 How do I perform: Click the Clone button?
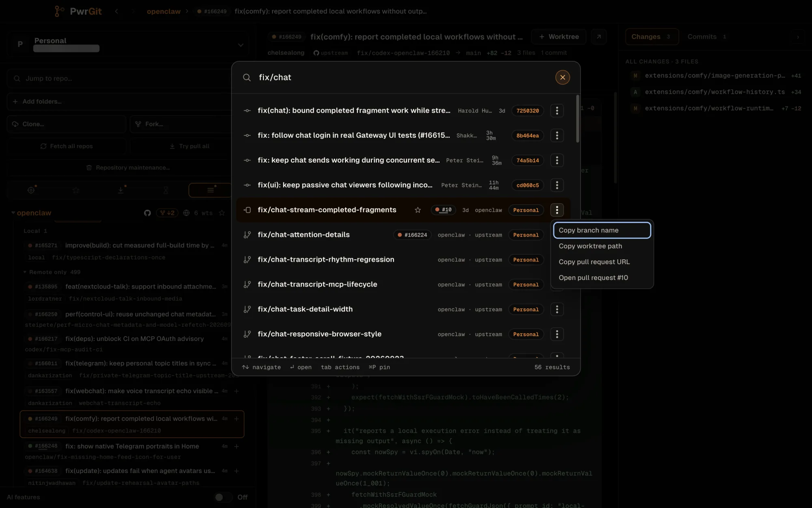(67, 124)
